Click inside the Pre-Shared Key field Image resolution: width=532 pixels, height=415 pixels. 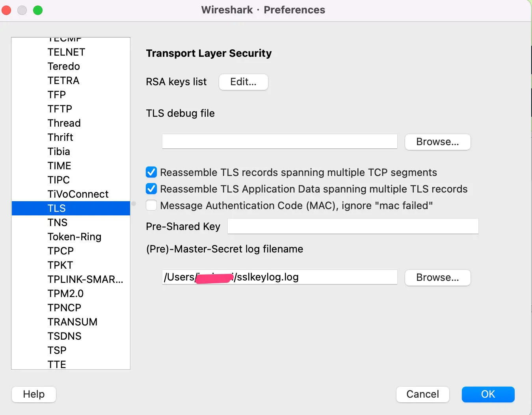353,226
